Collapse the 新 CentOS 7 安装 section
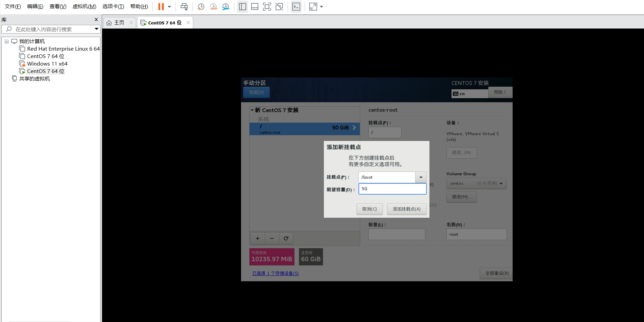The image size is (644, 322). (x=252, y=110)
